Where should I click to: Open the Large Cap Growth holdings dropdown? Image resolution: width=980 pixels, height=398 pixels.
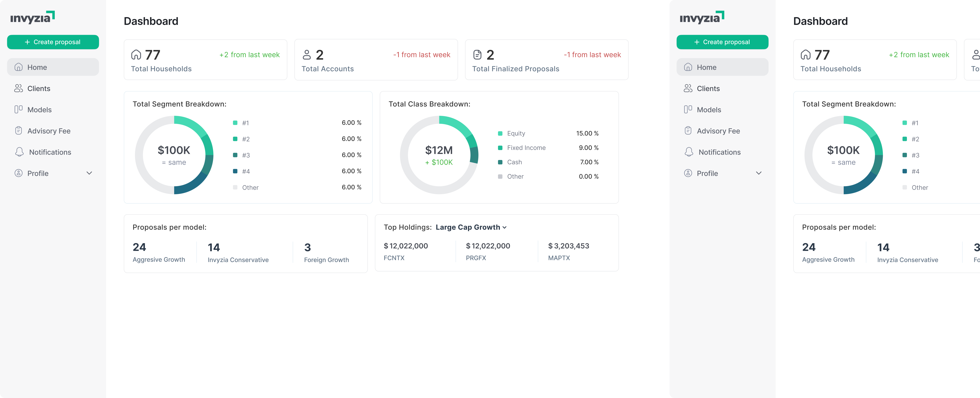tap(471, 227)
